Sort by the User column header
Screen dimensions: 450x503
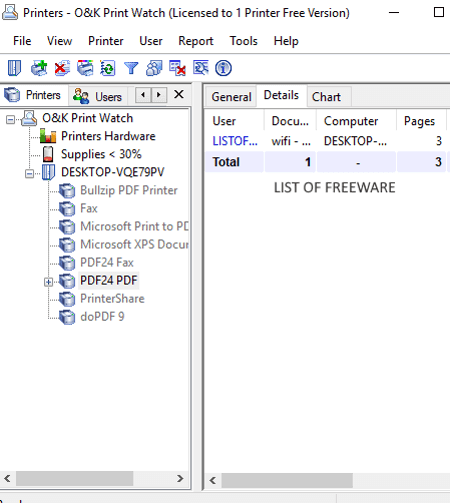[x=234, y=121]
